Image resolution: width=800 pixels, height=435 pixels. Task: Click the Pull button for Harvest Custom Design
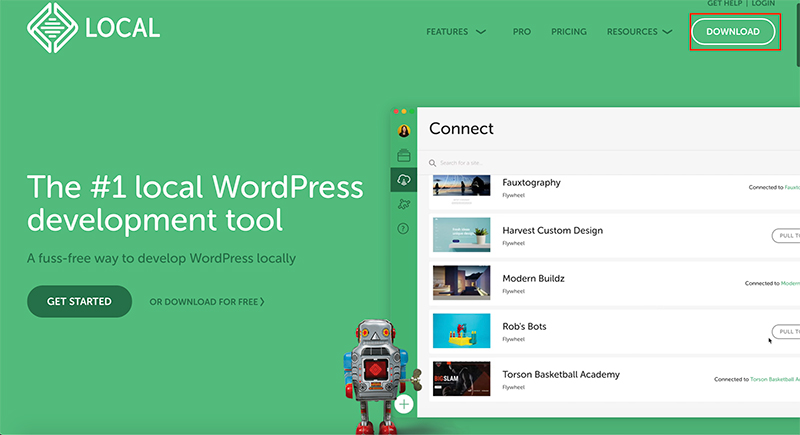pyautogui.click(x=786, y=236)
